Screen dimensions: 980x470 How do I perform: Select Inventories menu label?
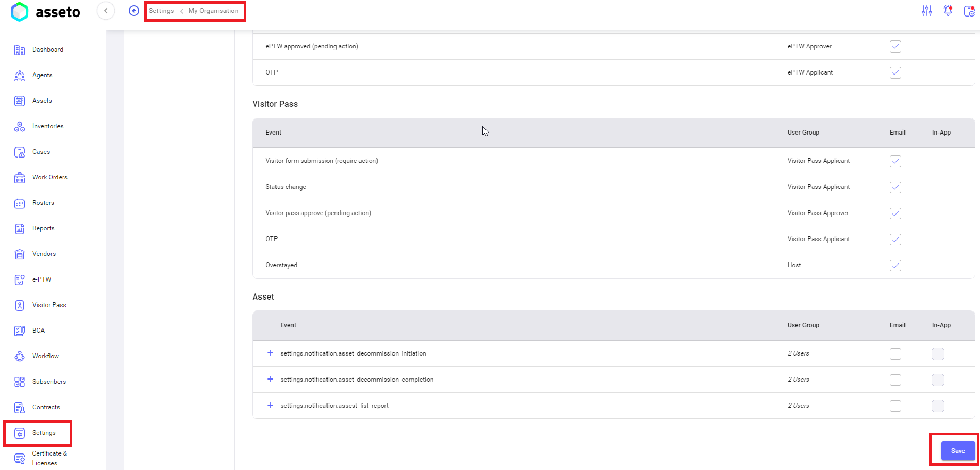(x=48, y=126)
